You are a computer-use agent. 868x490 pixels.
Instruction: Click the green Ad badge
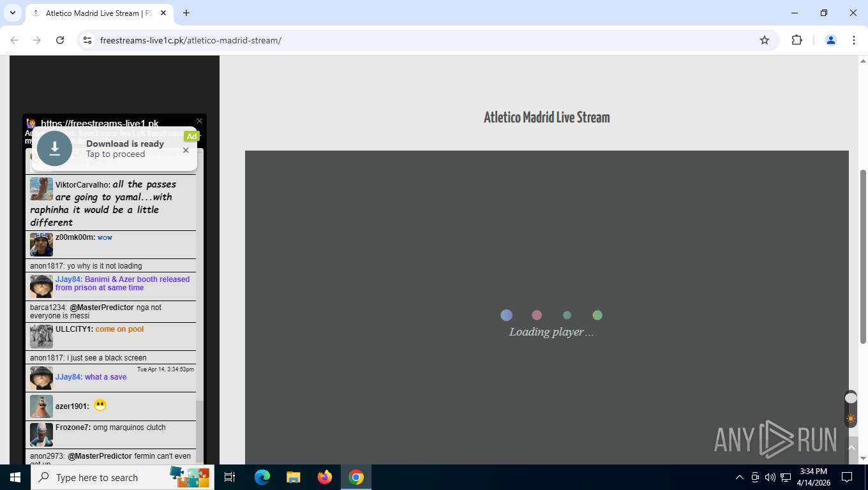click(191, 136)
